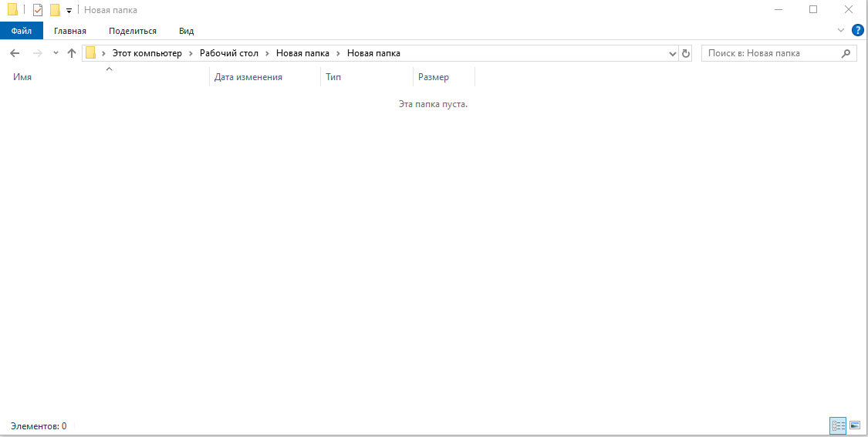Switch to the Главная ribbon tab
The height and width of the screenshot is (437, 868).
coord(69,31)
